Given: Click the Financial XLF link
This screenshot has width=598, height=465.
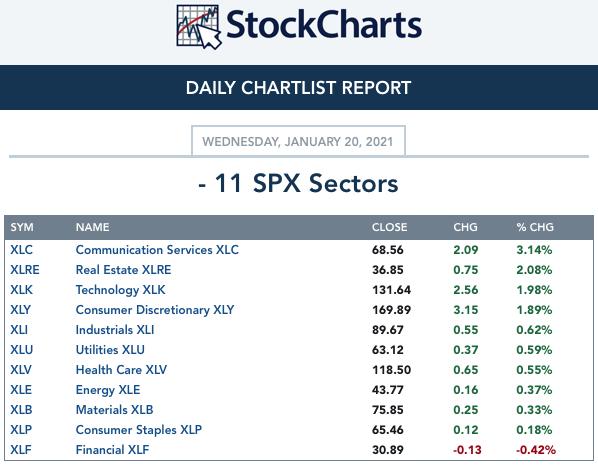Looking at the screenshot, I should 113,450.
